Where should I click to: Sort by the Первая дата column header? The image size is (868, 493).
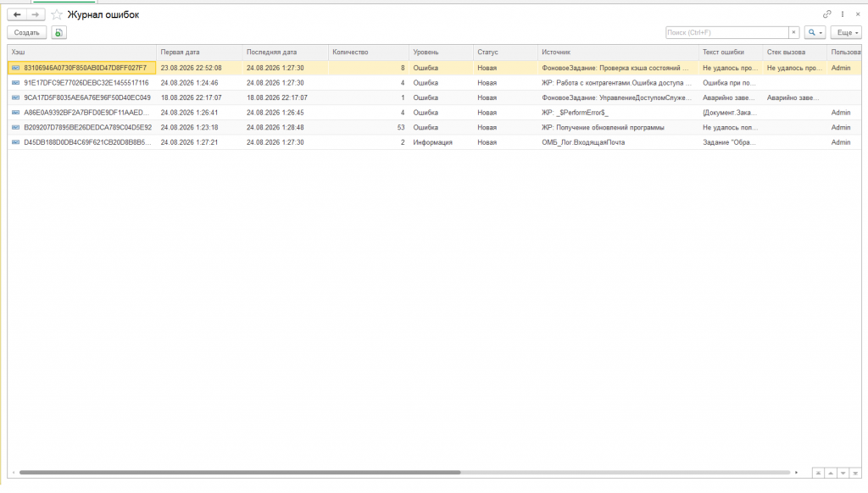coord(199,52)
